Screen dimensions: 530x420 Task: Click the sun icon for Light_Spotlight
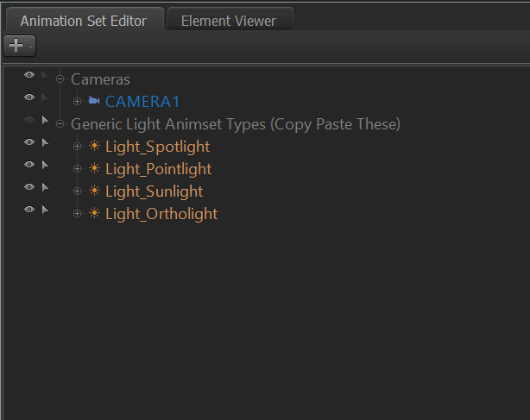pos(94,147)
